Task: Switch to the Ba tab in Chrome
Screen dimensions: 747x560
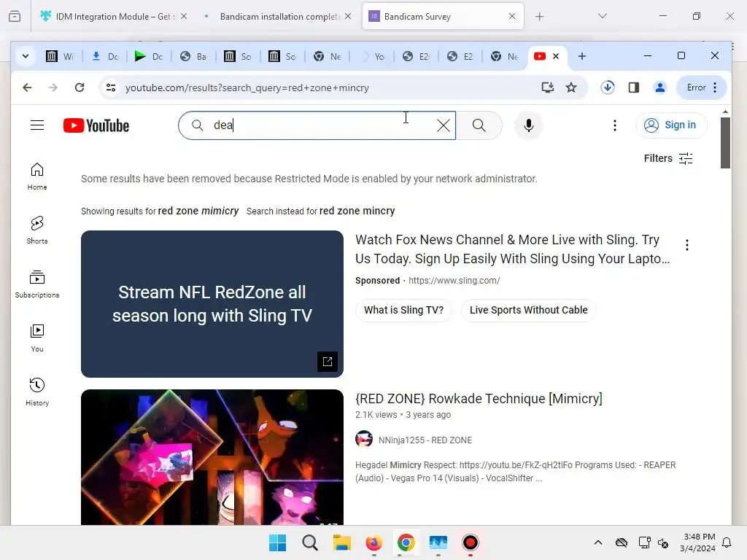Action: coord(193,56)
